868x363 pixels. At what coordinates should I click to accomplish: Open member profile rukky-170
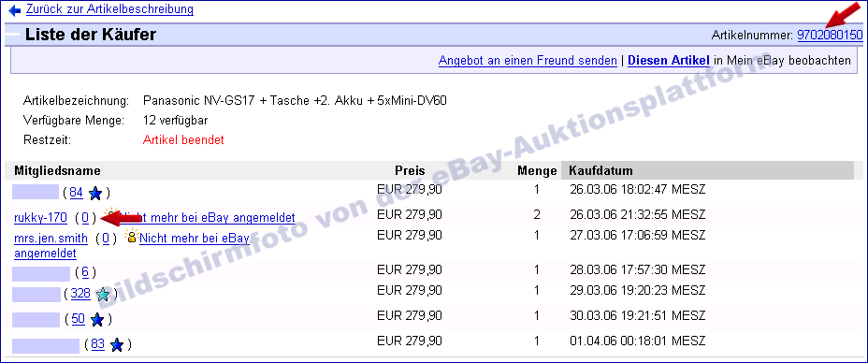tap(40, 218)
